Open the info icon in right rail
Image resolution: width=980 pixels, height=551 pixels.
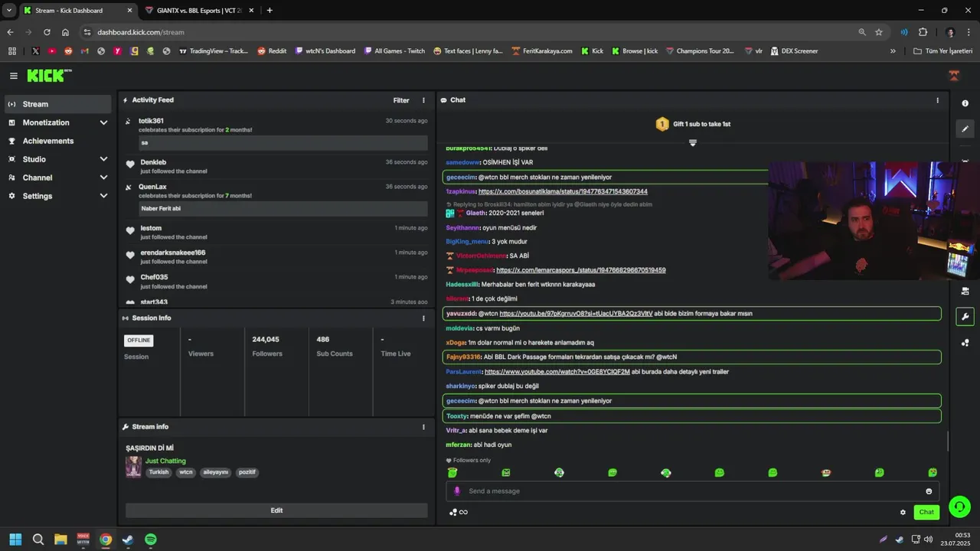pyautogui.click(x=965, y=103)
